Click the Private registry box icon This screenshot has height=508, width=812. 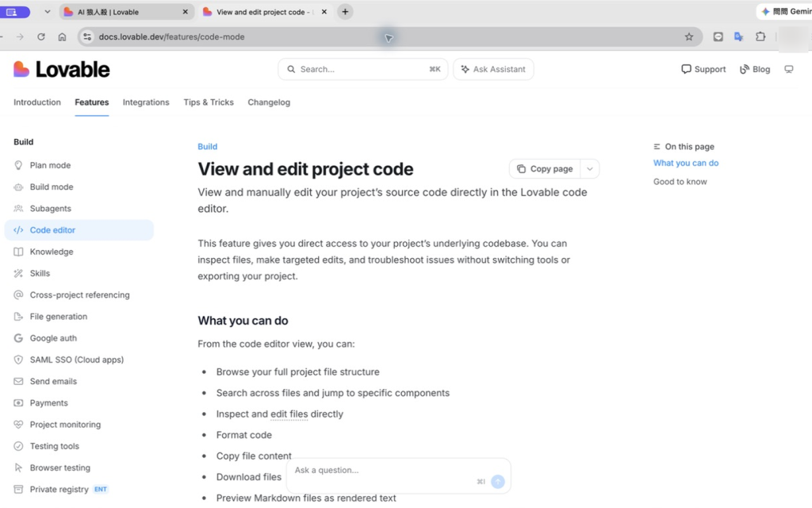(18, 489)
